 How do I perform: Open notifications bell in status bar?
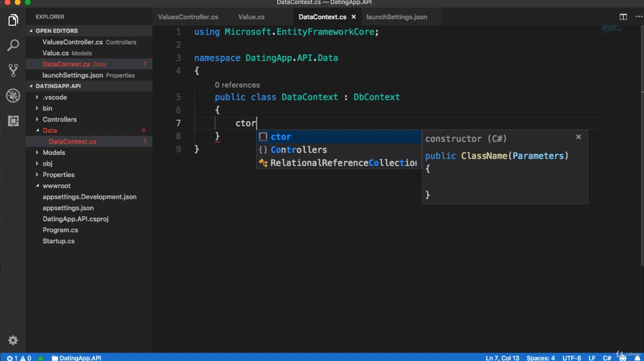pyautogui.click(x=637, y=358)
